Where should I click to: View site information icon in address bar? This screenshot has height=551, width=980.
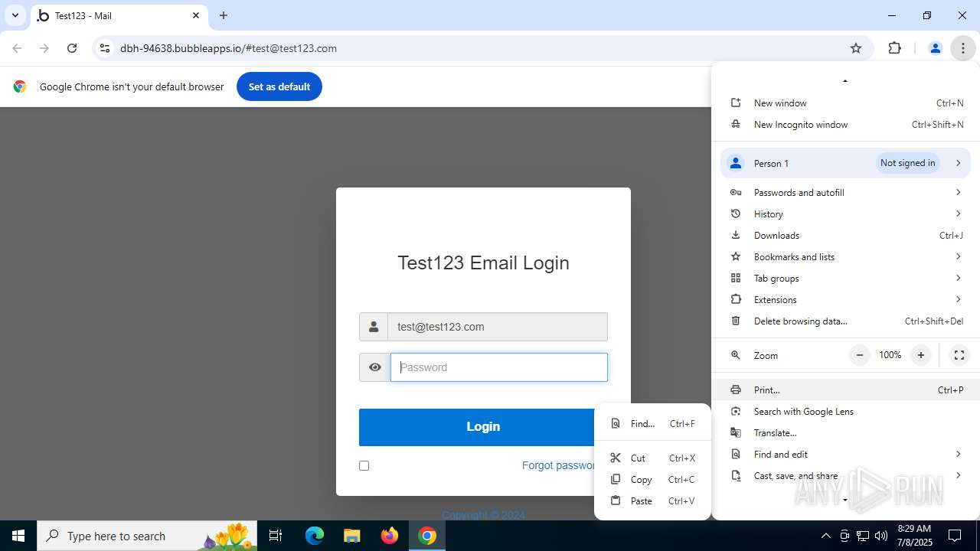[105, 48]
